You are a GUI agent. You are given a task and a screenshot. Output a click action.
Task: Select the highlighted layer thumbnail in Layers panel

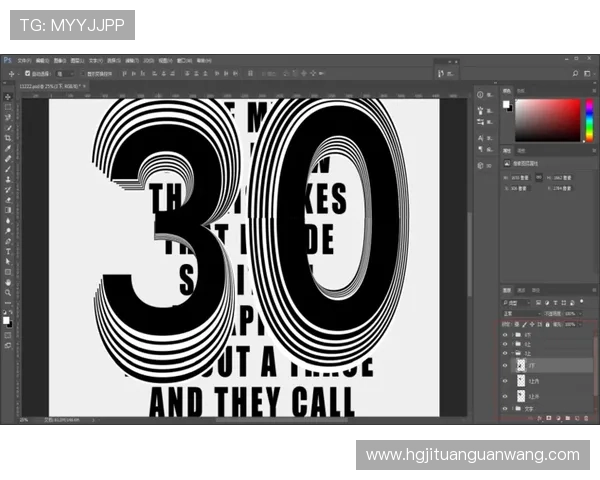[x=519, y=366]
